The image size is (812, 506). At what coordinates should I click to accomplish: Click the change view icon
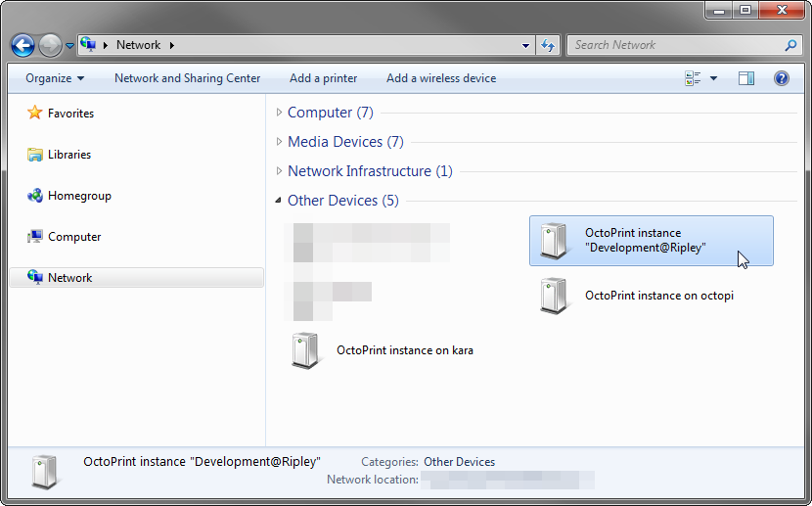point(694,78)
